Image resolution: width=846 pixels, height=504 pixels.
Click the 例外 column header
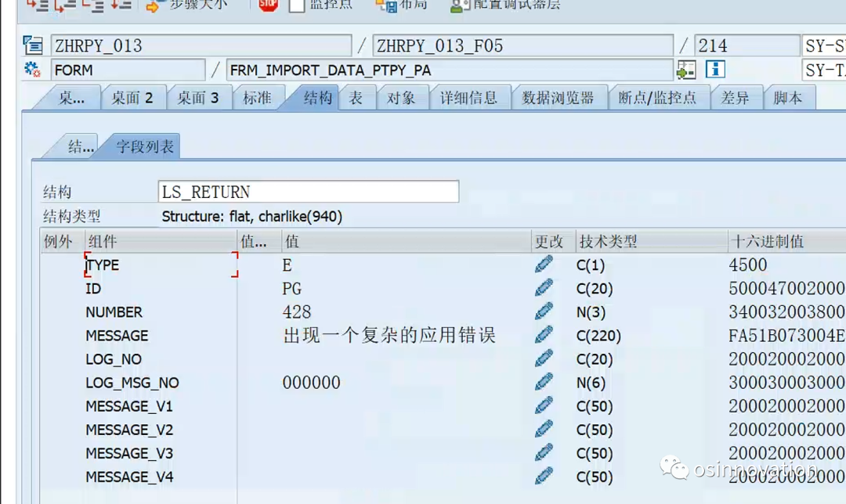pyautogui.click(x=63, y=242)
